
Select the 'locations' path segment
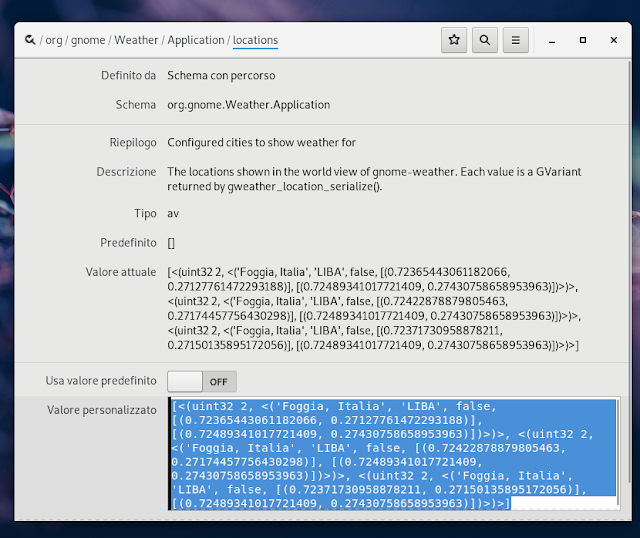(x=256, y=40)
